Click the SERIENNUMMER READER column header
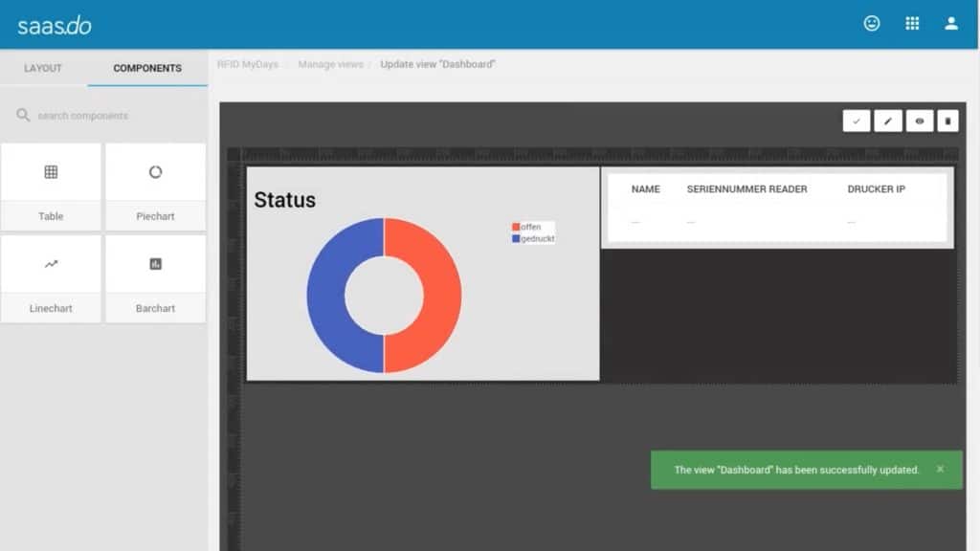 [x=746, y=189]
